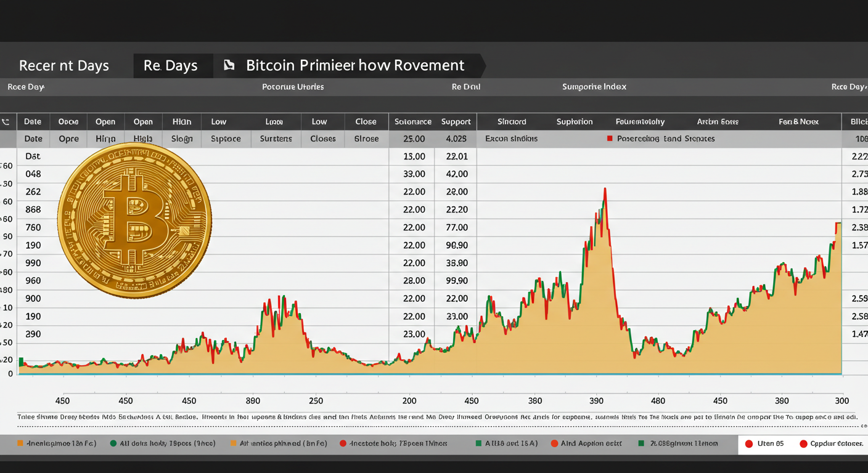The image size is (868, 473).
Task: Toggle the A 1138 aud 15 A) legend entry
Action: (506, 443)
